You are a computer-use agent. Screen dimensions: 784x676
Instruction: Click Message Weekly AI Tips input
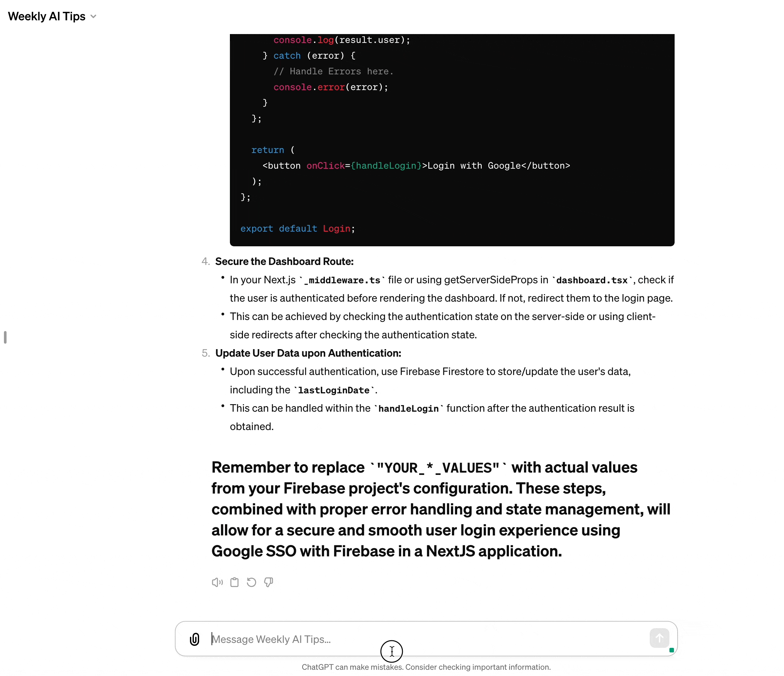(427, 639)
